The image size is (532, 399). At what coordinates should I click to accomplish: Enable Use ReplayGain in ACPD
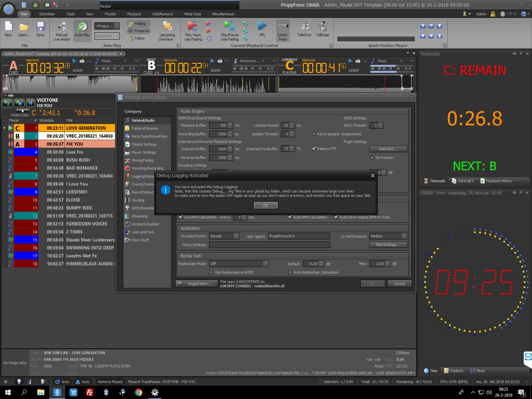point(211,272)
